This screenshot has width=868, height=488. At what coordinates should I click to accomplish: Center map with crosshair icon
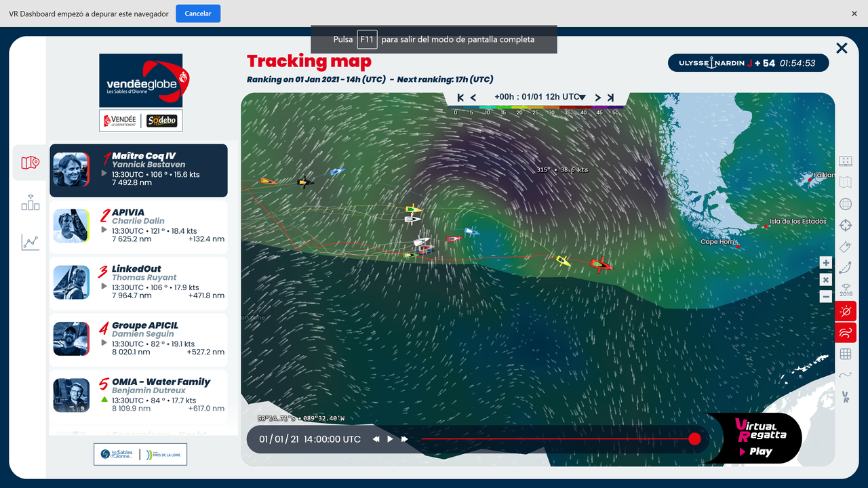[845, 225]
